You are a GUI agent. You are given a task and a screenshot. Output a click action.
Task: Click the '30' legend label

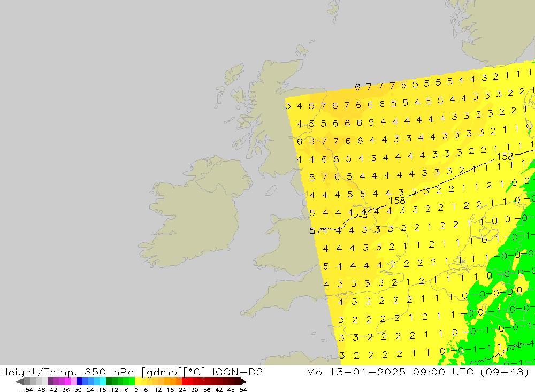tap(195, 390)
